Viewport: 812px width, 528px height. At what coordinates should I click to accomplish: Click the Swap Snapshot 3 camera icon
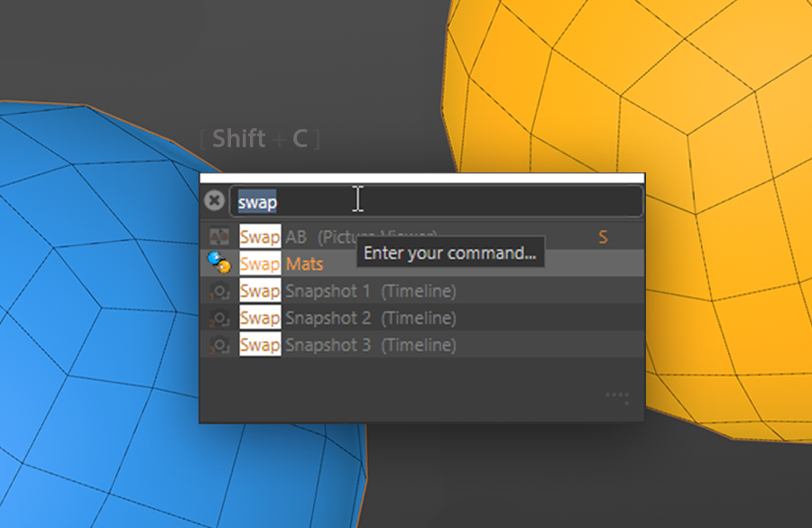point(219,345)
